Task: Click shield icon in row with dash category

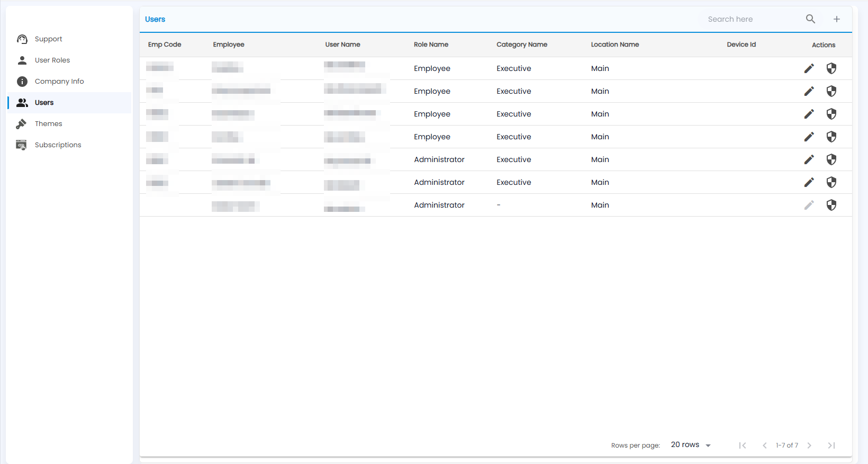Action: tap(831, 205)
